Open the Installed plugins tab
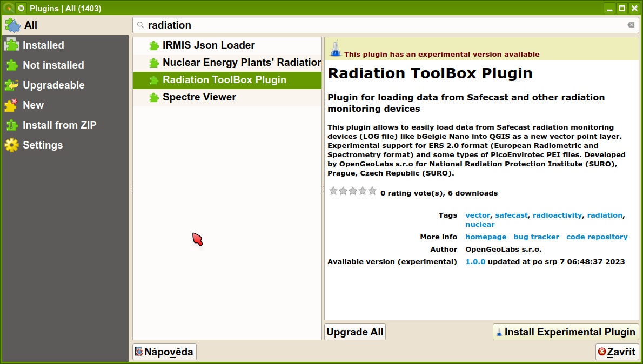Image resolution: width=643 pixels, height=364 pixels. pyautogui.click(x=65, y=45)
